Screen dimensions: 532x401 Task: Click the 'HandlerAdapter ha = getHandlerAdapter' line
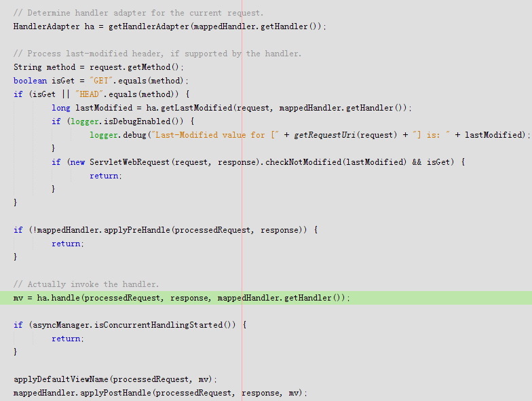(x=170, y=26)
